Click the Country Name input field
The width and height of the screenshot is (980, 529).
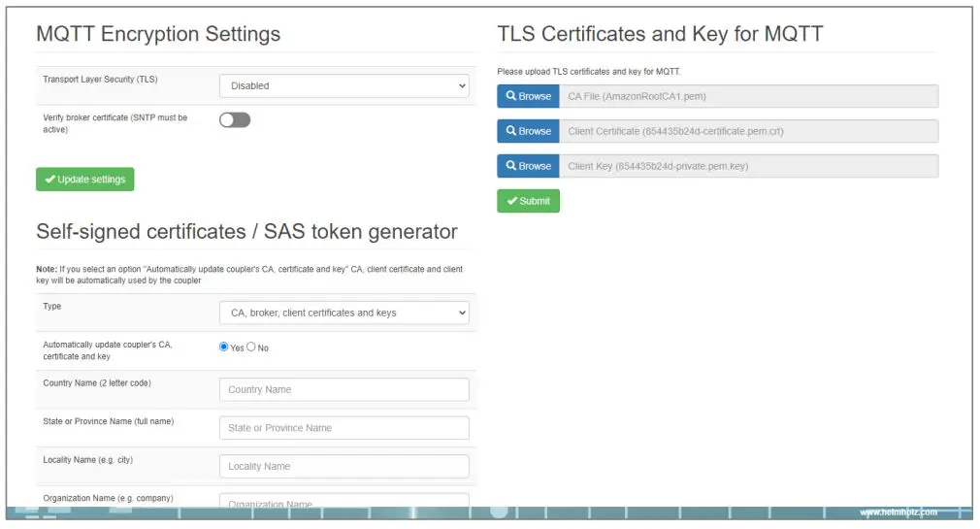(x=344, y=389)
